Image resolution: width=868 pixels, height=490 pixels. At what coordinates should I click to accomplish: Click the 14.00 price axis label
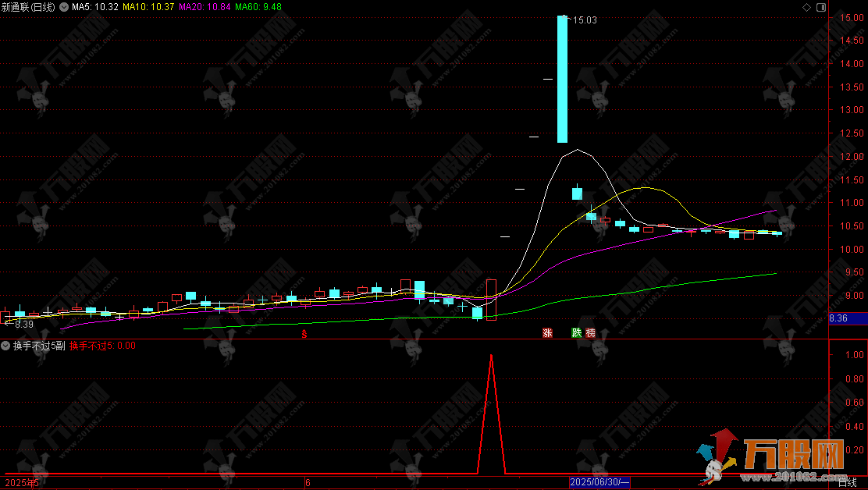[x=852, y=64]
